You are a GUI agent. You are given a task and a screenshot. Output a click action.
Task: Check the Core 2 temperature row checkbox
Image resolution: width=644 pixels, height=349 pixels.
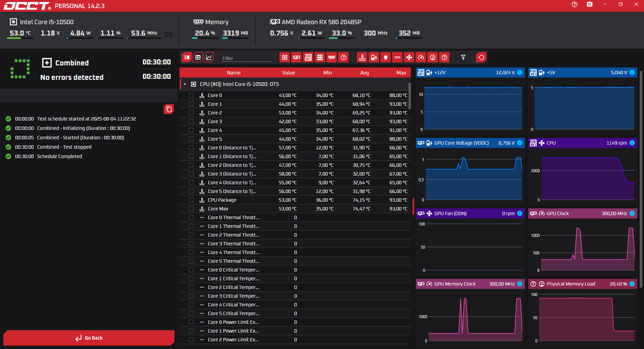pos(191,113)
